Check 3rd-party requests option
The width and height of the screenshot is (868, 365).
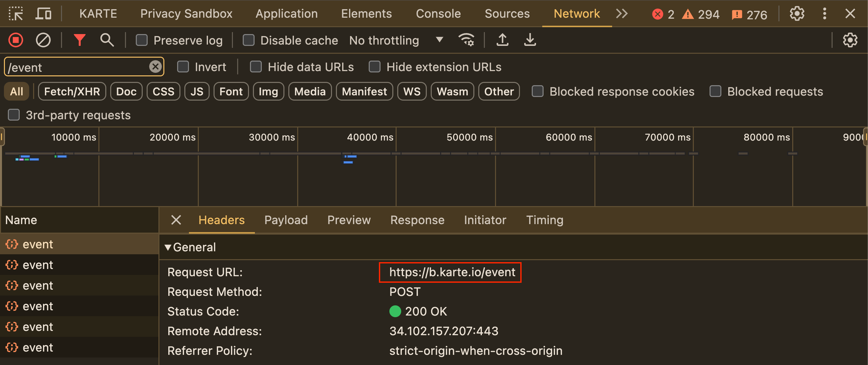pos(14,115)
